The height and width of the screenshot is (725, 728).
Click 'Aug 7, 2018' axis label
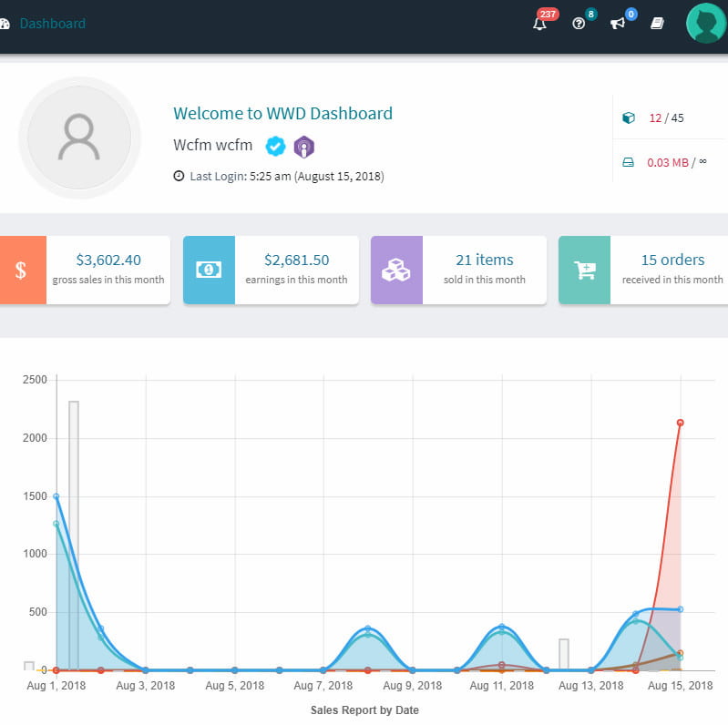(x=323, y=686)
